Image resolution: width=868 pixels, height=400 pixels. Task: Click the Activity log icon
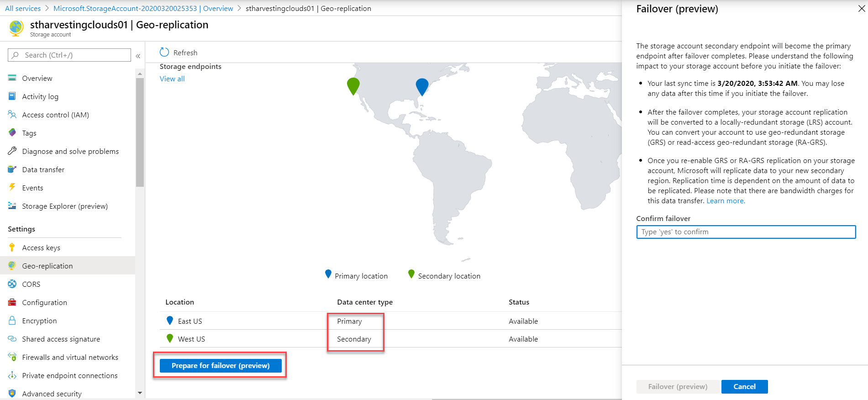[12, 96]
